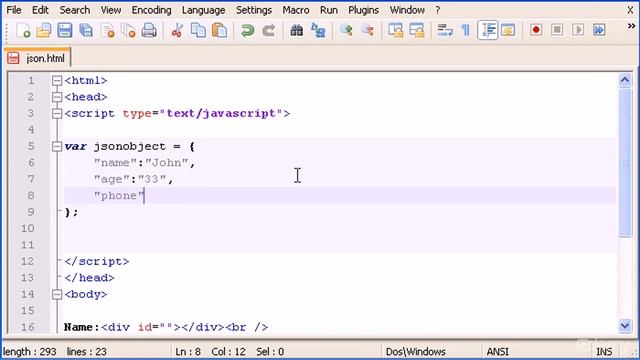Print the document with the printer icon

(x=149, y=31)
